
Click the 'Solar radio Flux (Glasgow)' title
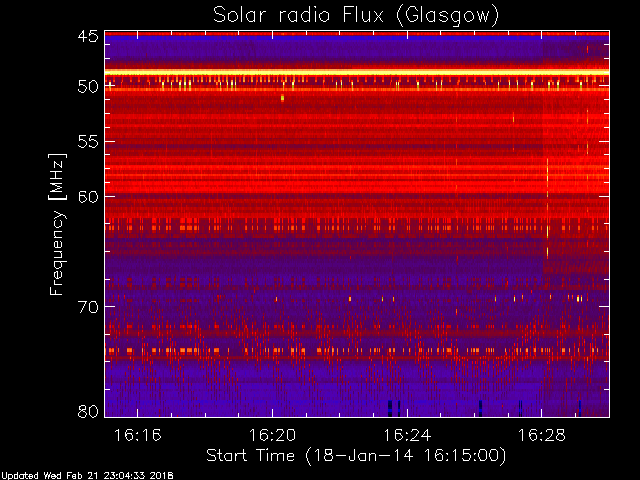356,16
